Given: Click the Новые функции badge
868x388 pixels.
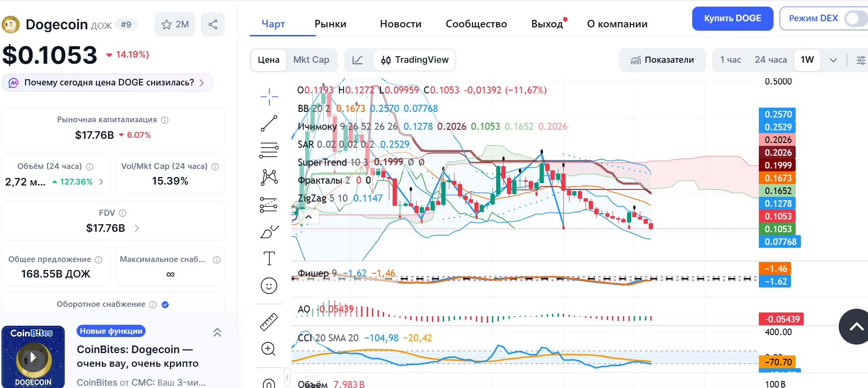Looking at the screenshot, I should coord(111,331).
